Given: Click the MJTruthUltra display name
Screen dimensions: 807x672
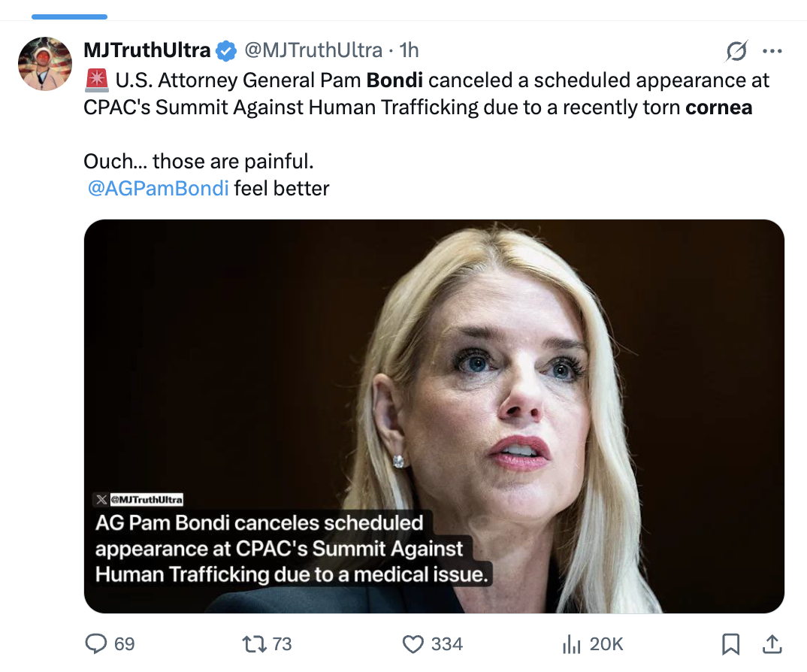Looking at the screenshot, I should (x=147, y=51).
